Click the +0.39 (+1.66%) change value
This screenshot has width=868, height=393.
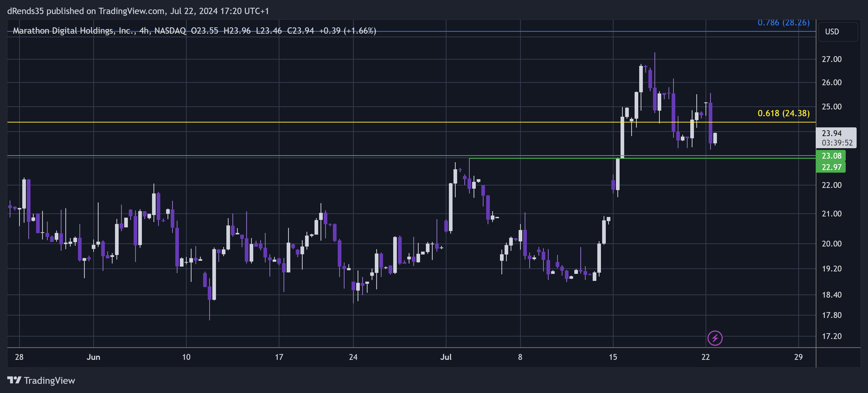(347, 31)
